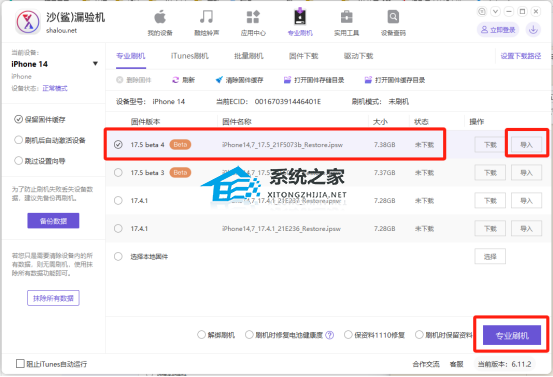Click firmware name iPhone14,7_17.5_21F5073b_Restore.ipsw
The width and height of the screenshot is (553, 377).
tap(282, 145)
